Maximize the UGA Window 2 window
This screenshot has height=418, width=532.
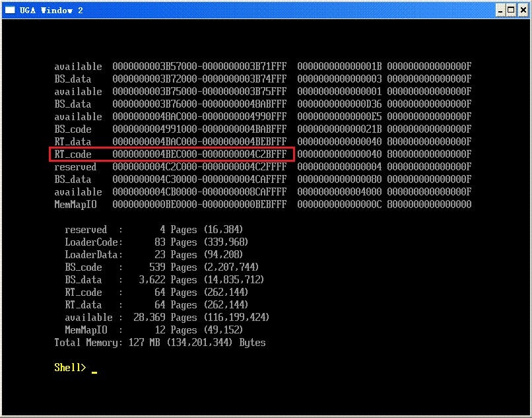coord(510,10)
